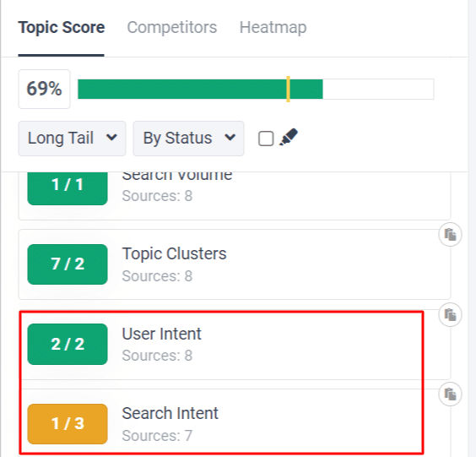Copy the User Intent term via clipboard icon
Image resolution: width=476 pixels, height=457 pixels.
tap(450, 315)
